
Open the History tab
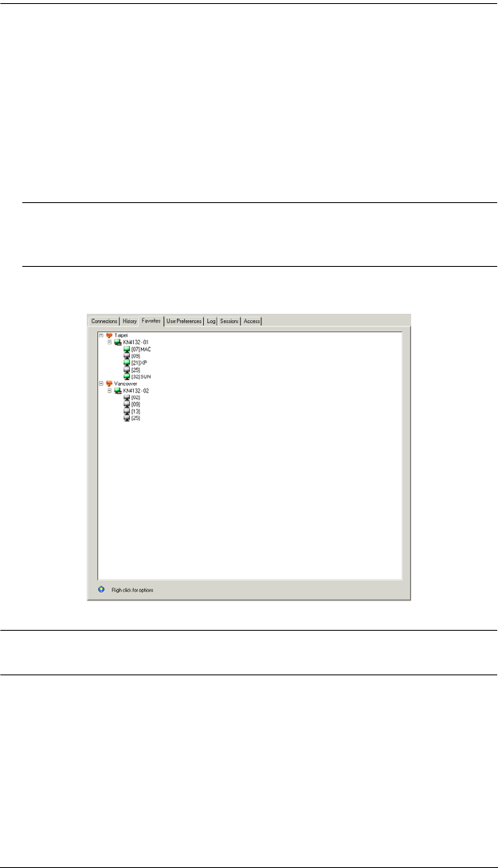pyautogui.click(x=130, y=321)
